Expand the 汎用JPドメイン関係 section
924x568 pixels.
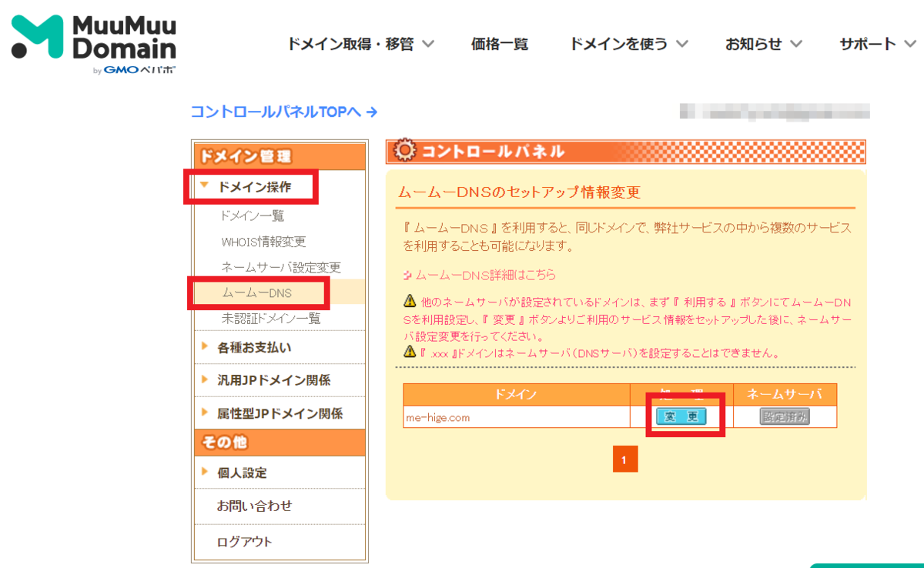click(x=265, y=380)
